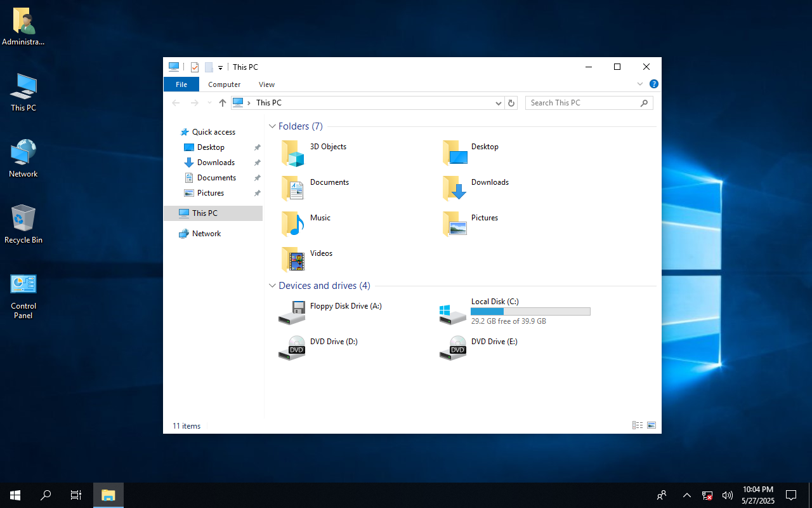
Task: Expand the Customize Quick Access Toolbar dropdown
Action: point(220,67)
